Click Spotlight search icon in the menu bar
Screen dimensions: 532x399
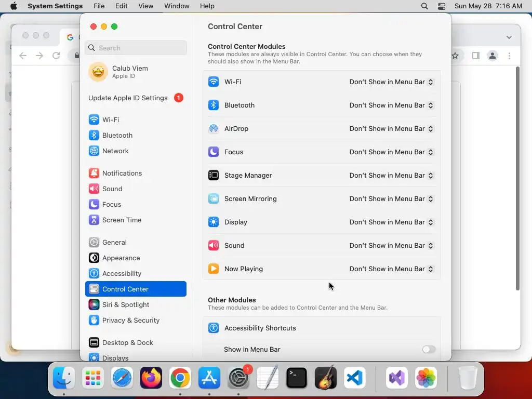click(x=424, y=6)
